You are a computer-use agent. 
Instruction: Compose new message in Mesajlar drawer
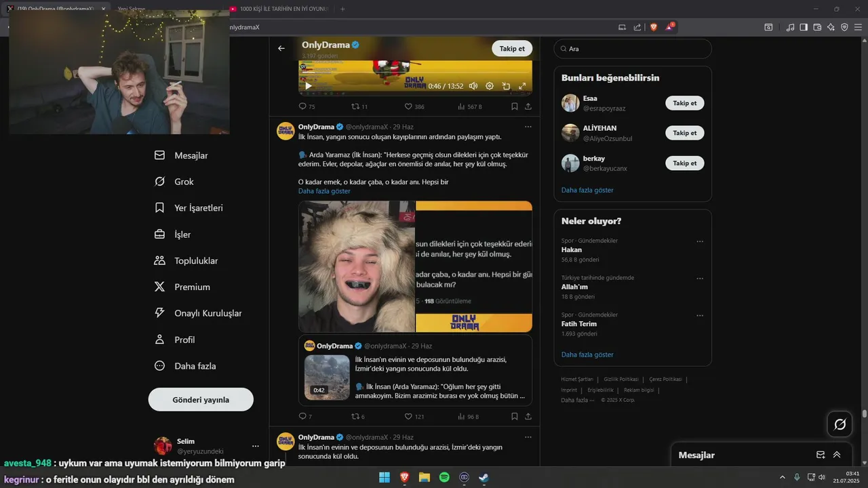(821, 455)
